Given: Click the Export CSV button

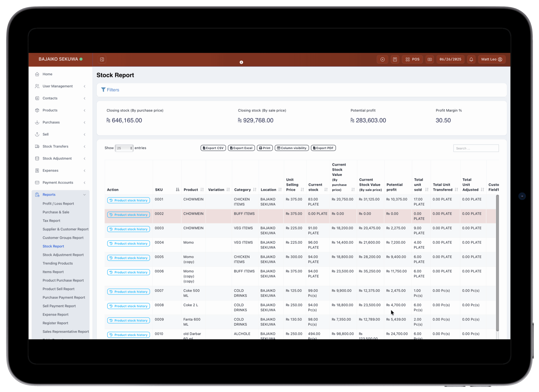Looking at the screenshot, I should coord(213,148).
